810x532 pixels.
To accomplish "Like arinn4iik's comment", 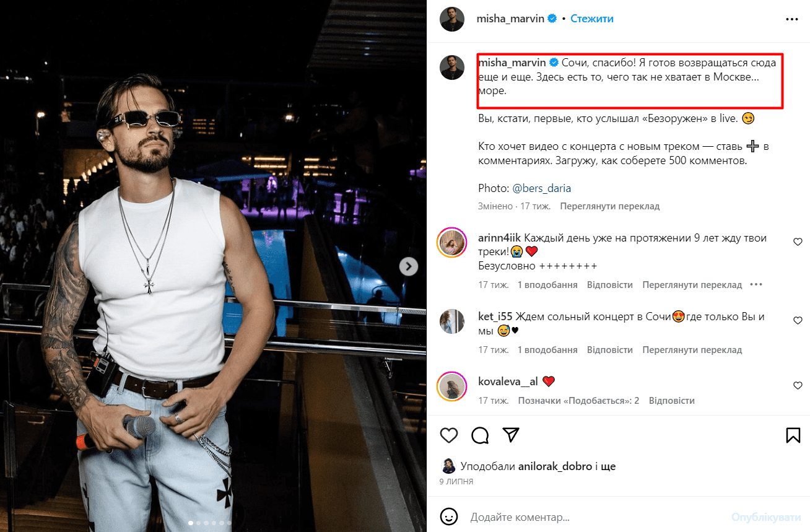I will coord(798,242).
